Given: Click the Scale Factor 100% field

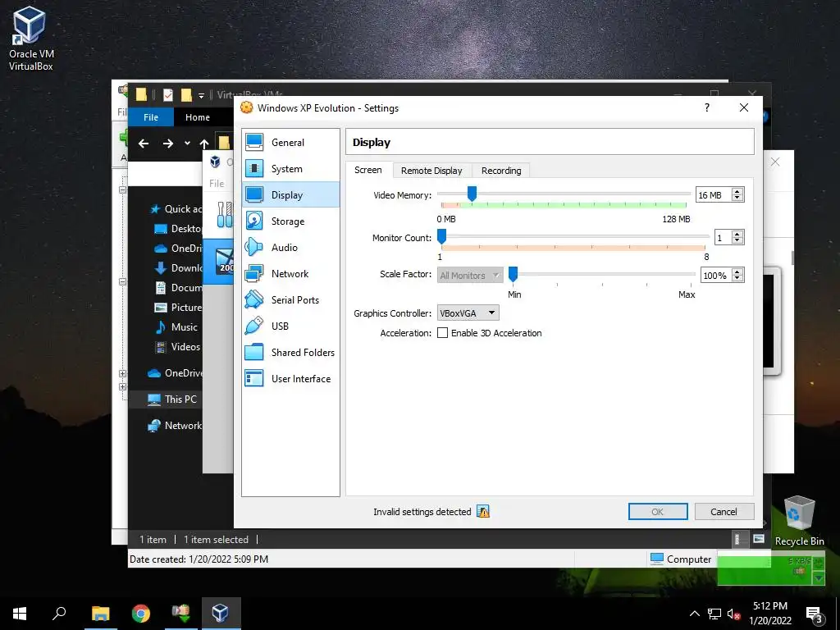Looking at the screenshot, I should click(716, 276).
